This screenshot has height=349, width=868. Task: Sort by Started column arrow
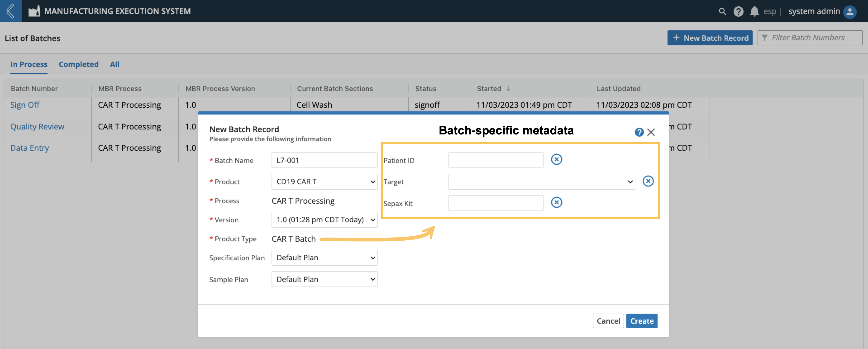(508, 88)
